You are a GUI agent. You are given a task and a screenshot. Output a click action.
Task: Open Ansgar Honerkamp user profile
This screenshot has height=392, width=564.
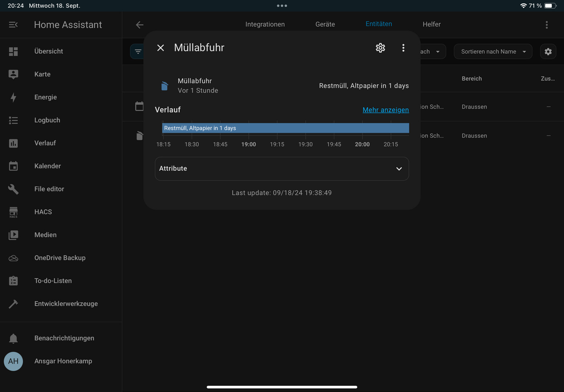[63, 361]
